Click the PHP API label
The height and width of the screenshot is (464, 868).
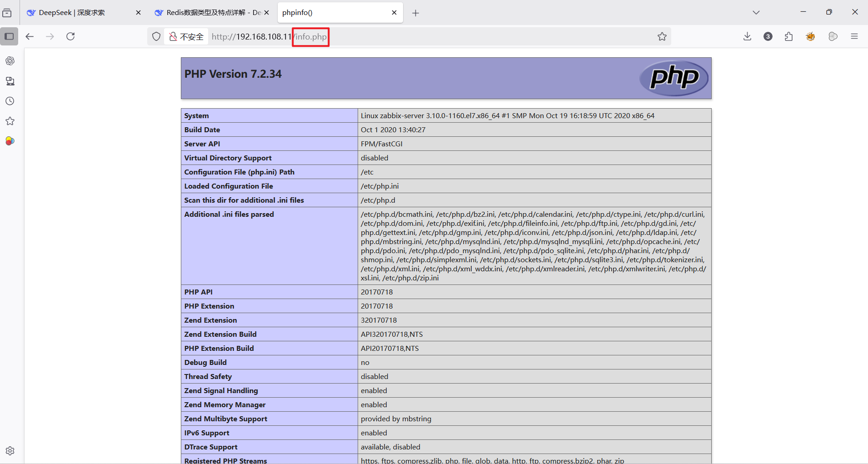point(198,292)
